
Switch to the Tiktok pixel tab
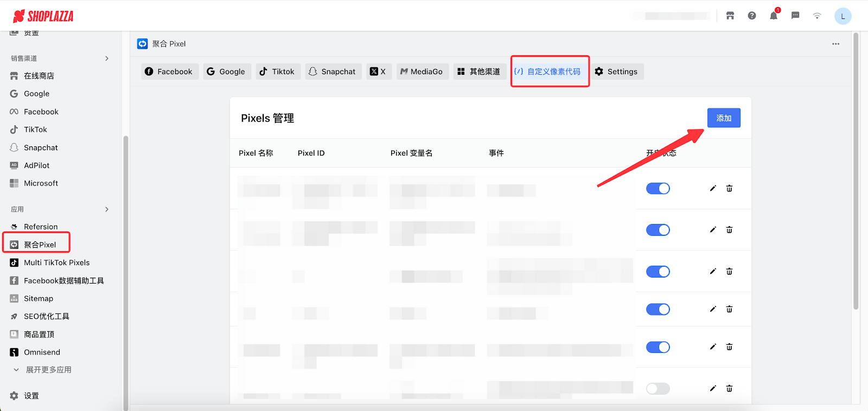[x=277, y=72]
